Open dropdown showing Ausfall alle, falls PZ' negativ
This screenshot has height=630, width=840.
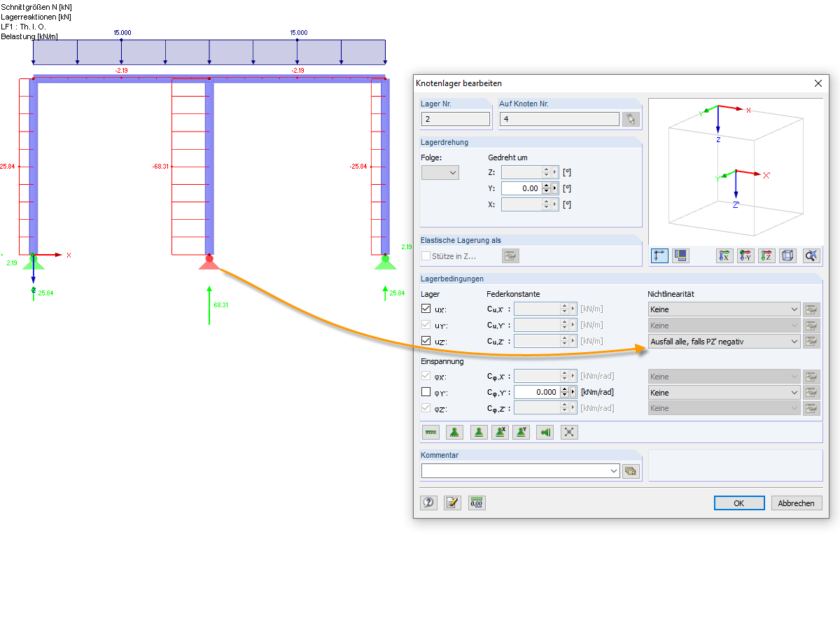724,342
